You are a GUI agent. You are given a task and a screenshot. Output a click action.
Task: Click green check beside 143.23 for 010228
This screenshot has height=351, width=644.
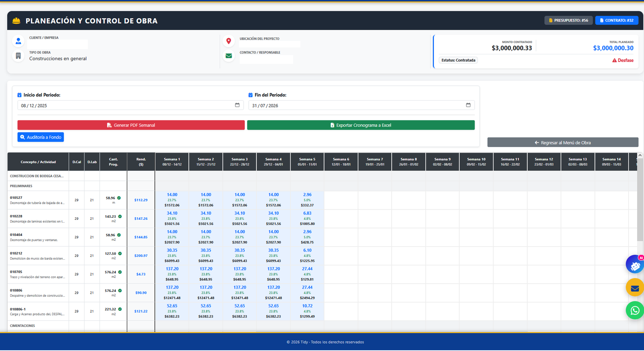click(x=120, y=217)
